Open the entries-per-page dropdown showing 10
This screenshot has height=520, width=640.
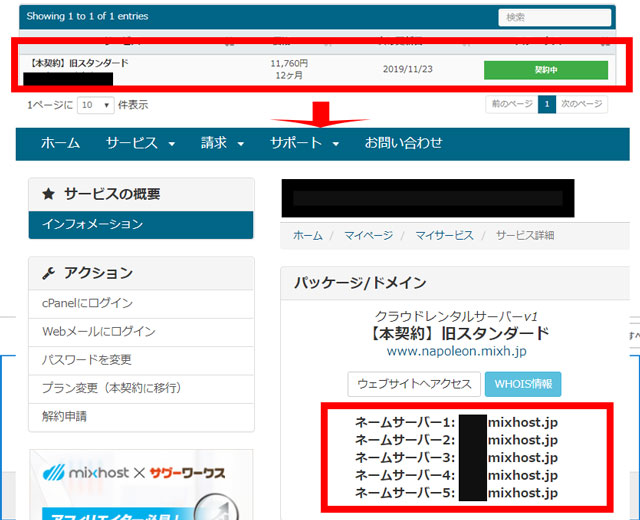(96, 105)
